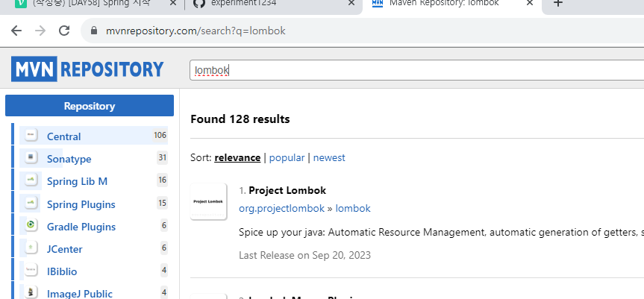Sort results by relevance
The width and height of the screenshot is (644, 299).
tap(237, 157)
